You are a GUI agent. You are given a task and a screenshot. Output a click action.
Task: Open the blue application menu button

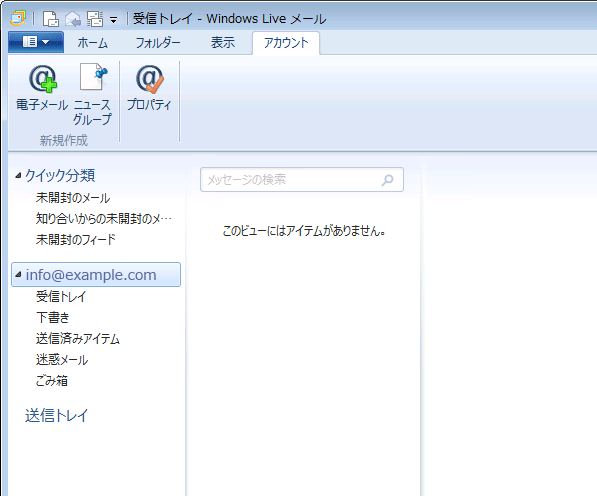pos(36,42)
